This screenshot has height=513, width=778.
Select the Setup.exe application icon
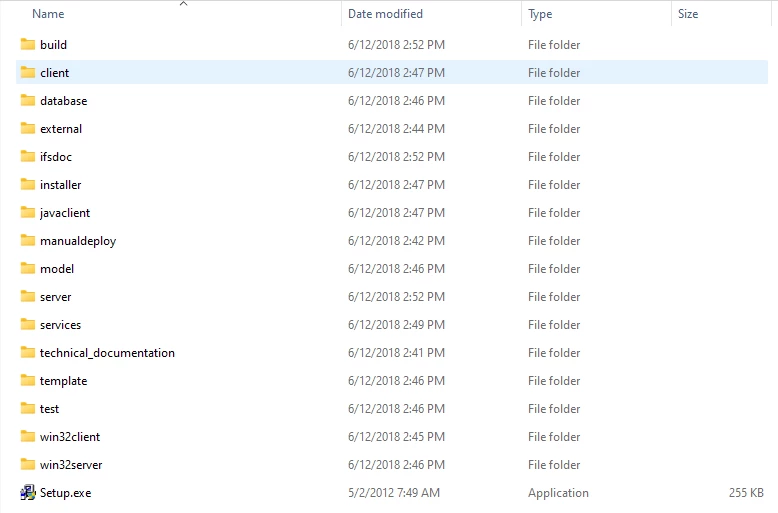tap(28, 493)
